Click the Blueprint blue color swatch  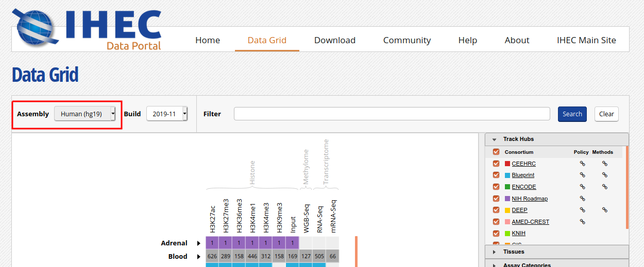point(507,175)
